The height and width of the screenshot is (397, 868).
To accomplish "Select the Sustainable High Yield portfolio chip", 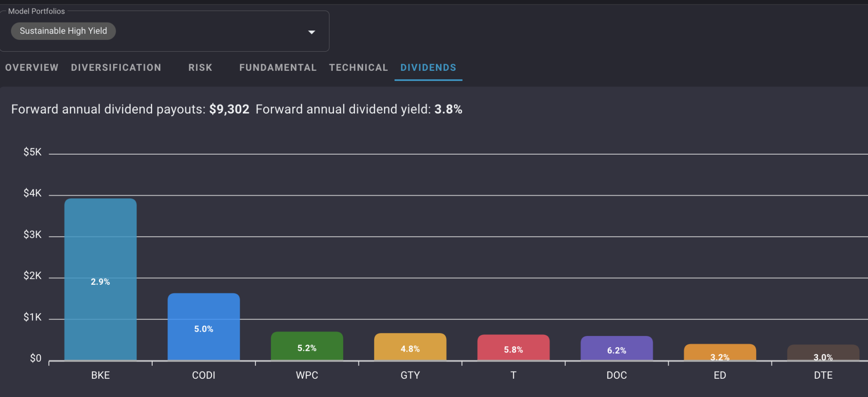I will pyautogui.click(x=63, y=31).
